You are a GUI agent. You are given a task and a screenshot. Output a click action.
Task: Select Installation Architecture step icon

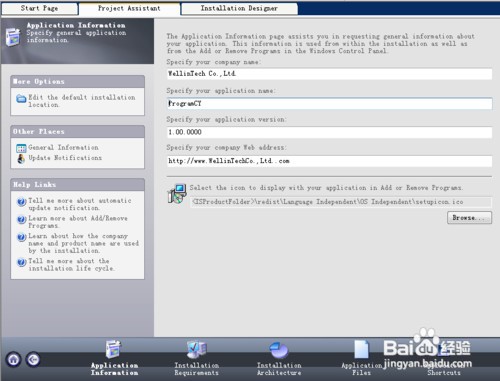(x=279, y=350)
